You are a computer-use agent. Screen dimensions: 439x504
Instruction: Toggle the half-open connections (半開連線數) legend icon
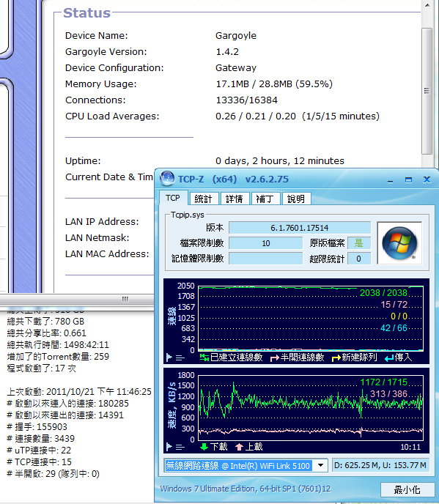pyautogui.click(x=275, y=357)
